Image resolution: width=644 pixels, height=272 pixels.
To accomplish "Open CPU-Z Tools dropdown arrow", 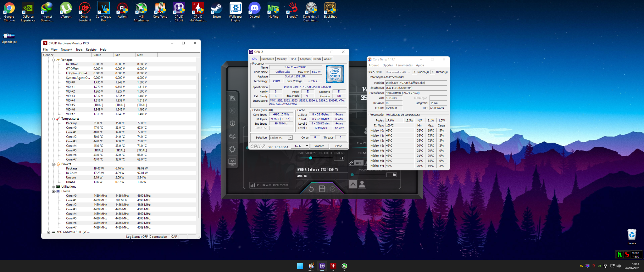I will click(307, 146).
